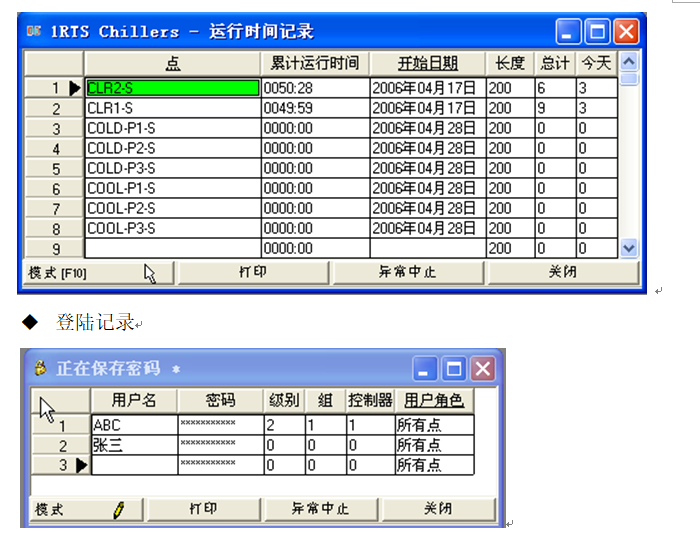
Task: Click password cell in 张三 row
Action: [221, 445]
